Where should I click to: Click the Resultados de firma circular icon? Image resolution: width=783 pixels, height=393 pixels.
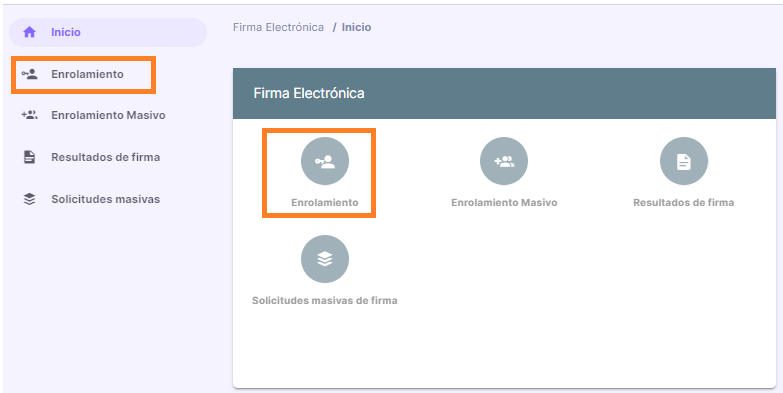pyautogui.click(x=684, y=161)
